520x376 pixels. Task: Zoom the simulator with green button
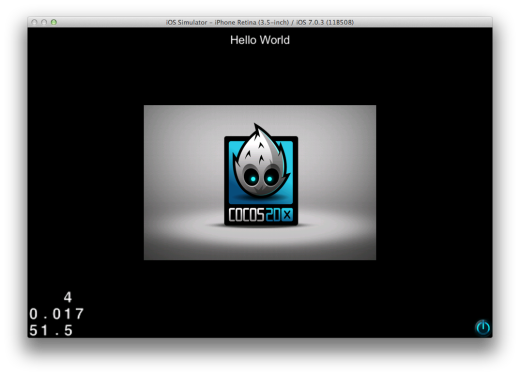click(x=54, y=22)
